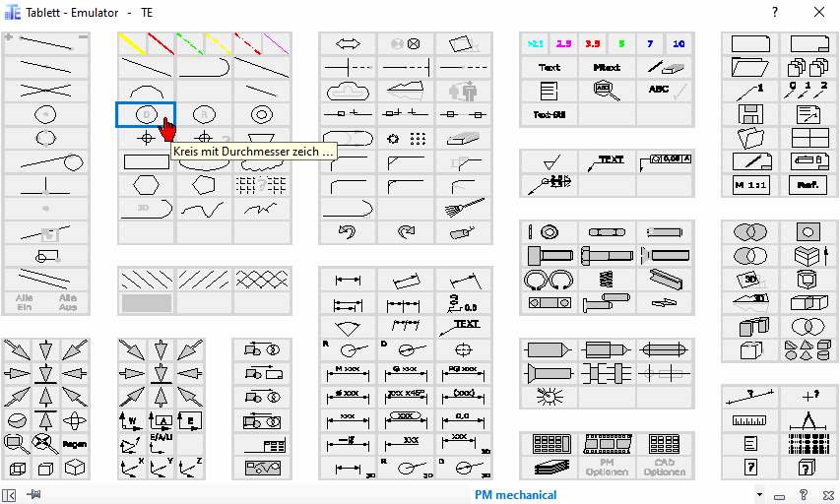Click the clockwise redo arrow icon
The height and width of the screenshot is (504, 840).
pos(406,232)
